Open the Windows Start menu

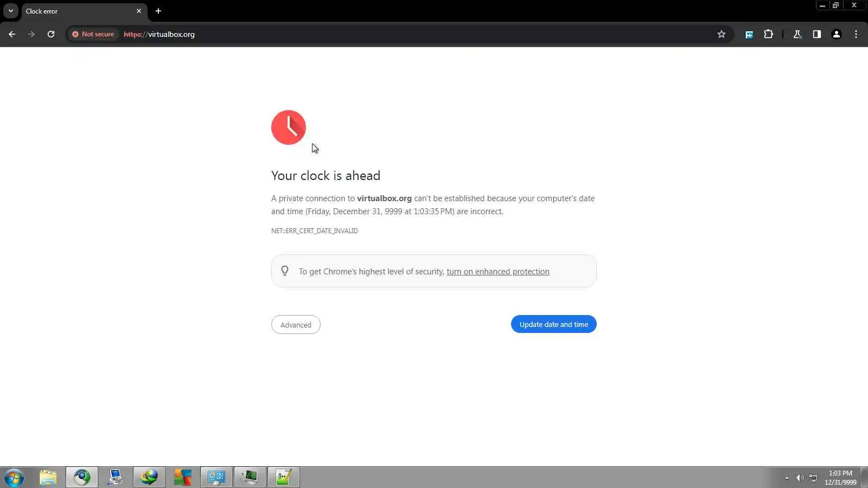click(x=14, y=478)
